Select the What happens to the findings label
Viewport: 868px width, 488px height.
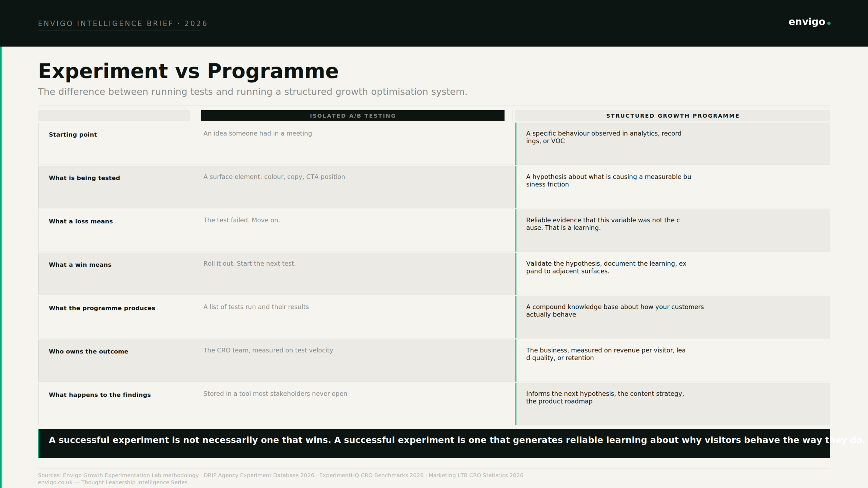(100, 395)
